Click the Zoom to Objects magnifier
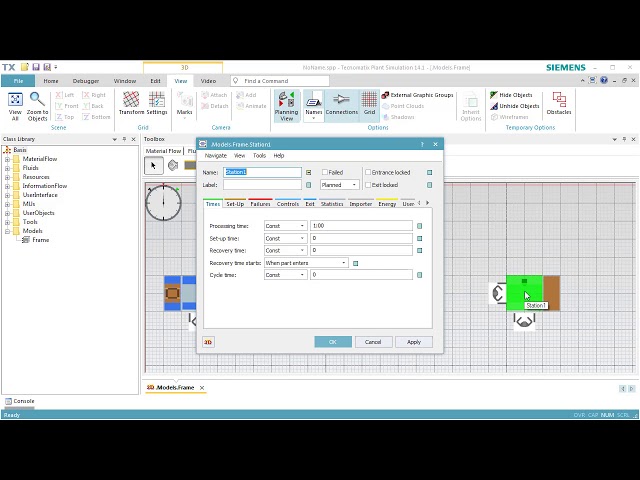 [x=37, y=106]
